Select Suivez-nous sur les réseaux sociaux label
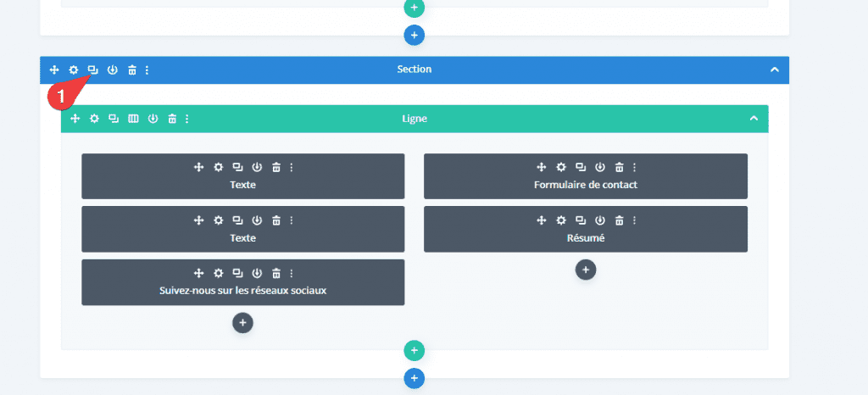This screenshot has width=868, height=395. pyautogui.click(x=243, y=291)
